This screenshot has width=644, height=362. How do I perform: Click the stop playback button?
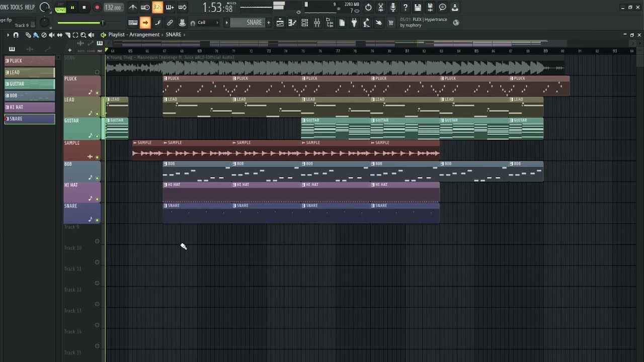84,8
